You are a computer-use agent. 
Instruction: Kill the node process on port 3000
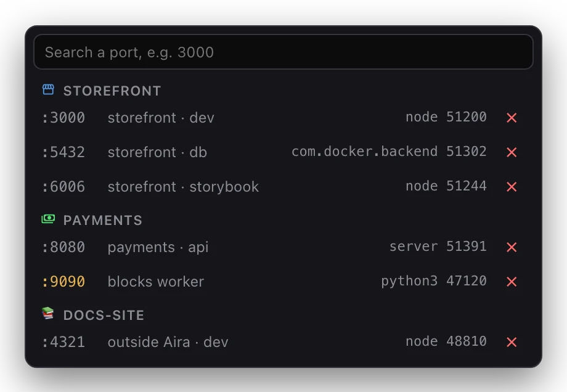click(512, 118)
